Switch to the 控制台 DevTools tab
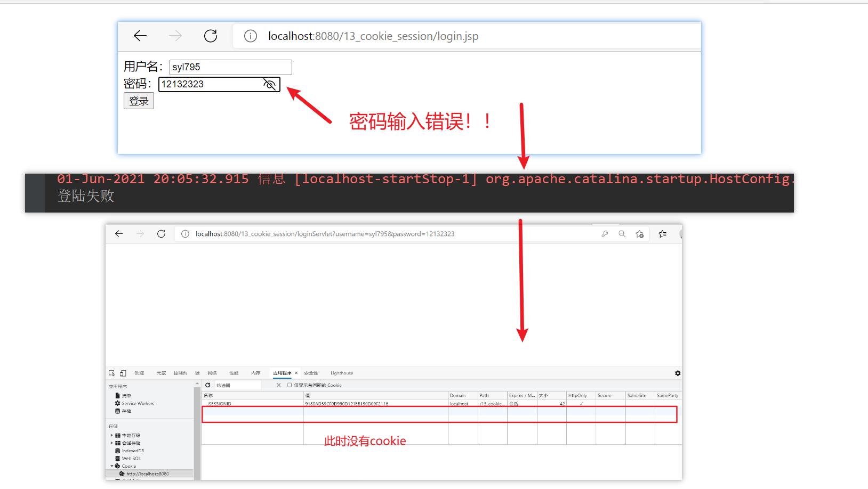The image size is (868, 489). pos(180,373)
